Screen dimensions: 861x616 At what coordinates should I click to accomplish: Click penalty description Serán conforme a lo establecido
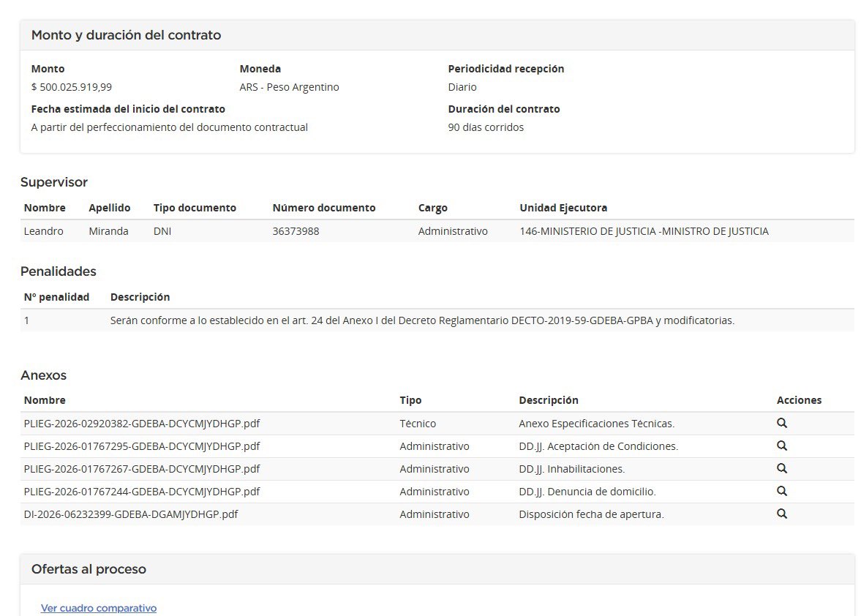click(x=422, y=320)
